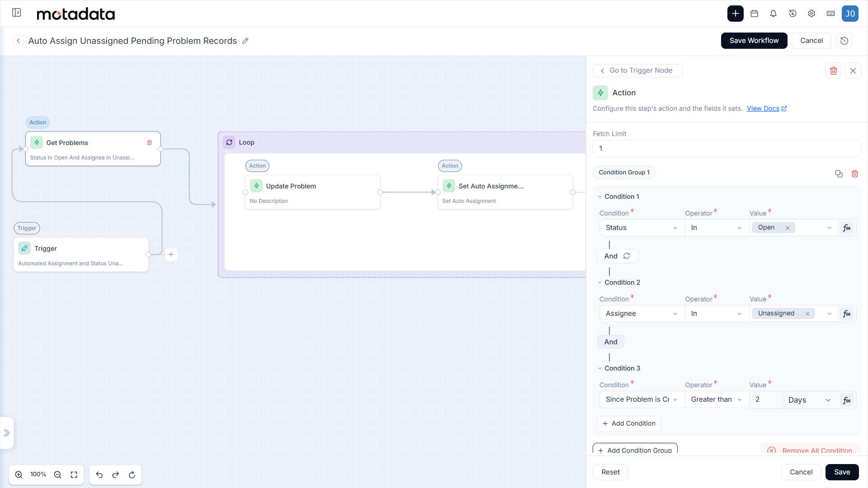Select the Set Auto Assignment node
The width and height of the screenshot is (868, 488).
[x=505, y=192]
